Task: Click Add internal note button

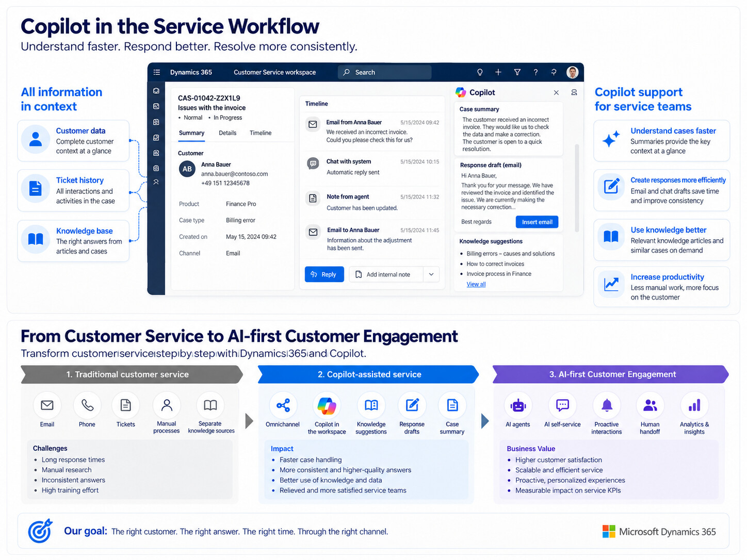Action: pos(386,274)
